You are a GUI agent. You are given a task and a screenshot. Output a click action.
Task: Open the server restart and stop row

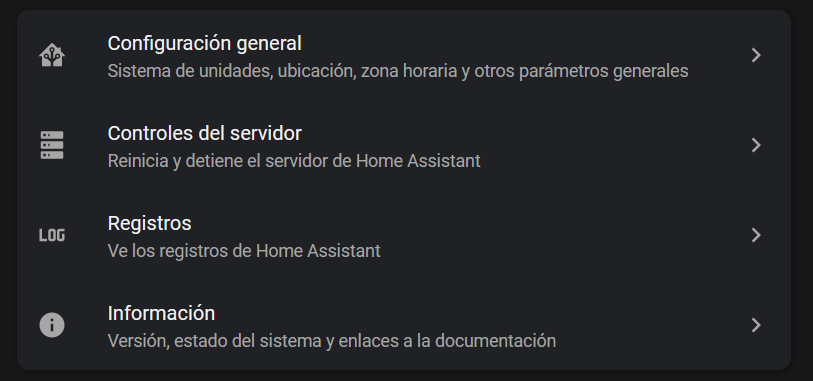[x=404, y=145]
